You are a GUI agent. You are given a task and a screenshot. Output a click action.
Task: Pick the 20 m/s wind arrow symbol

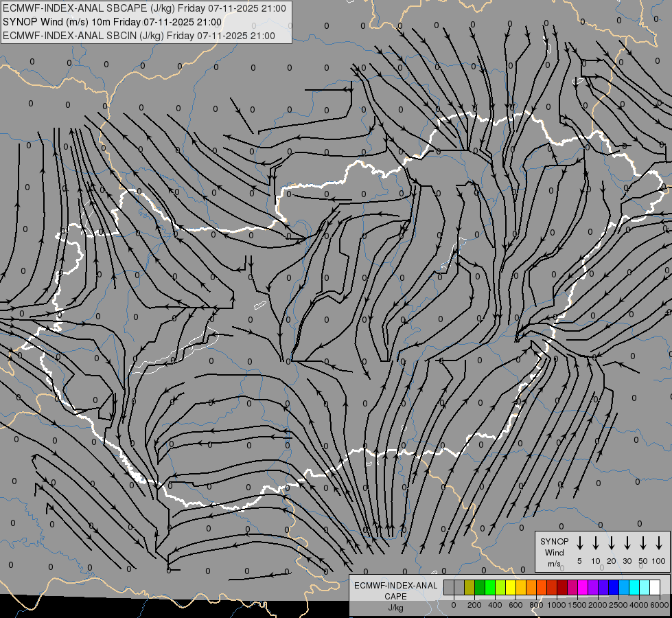click(x=611, y=542)
